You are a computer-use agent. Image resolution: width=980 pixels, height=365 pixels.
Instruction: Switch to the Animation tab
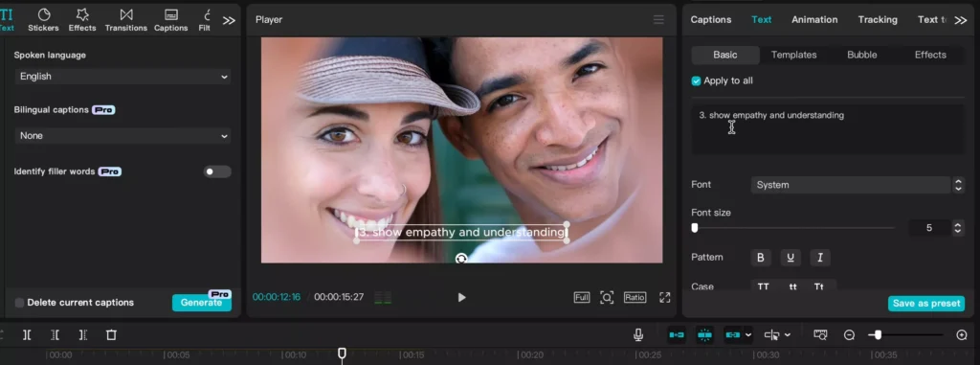pos(814,19)
